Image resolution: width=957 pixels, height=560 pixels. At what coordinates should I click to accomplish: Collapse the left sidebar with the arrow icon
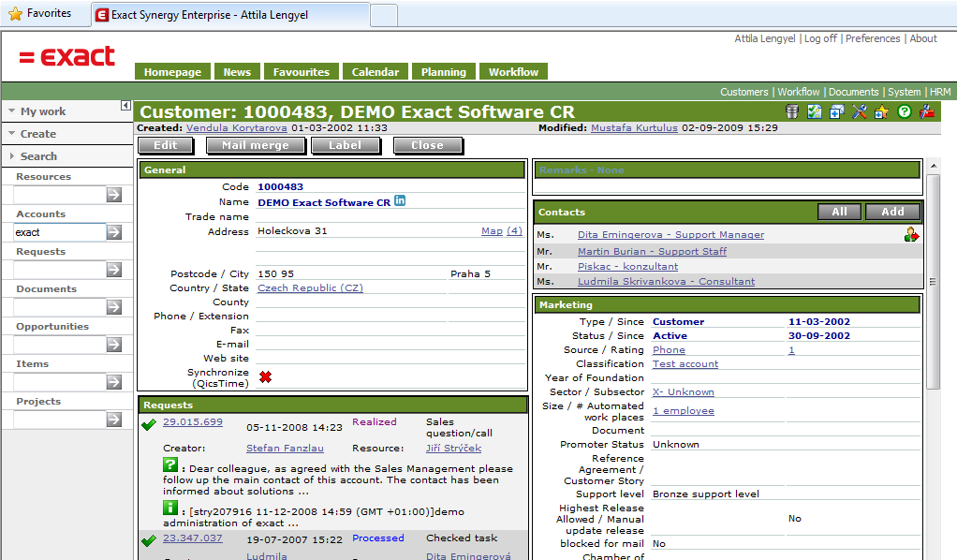tap(125, 106)
